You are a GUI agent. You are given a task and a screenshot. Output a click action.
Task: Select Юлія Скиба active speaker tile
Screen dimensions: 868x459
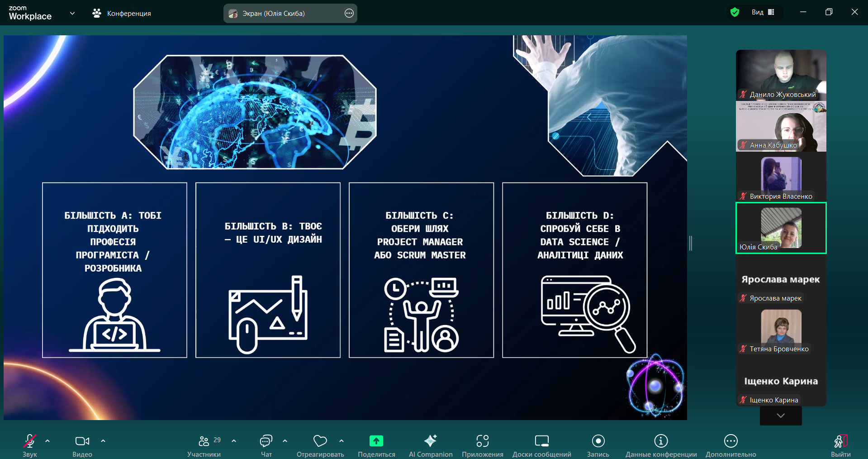tap(781, 228)
